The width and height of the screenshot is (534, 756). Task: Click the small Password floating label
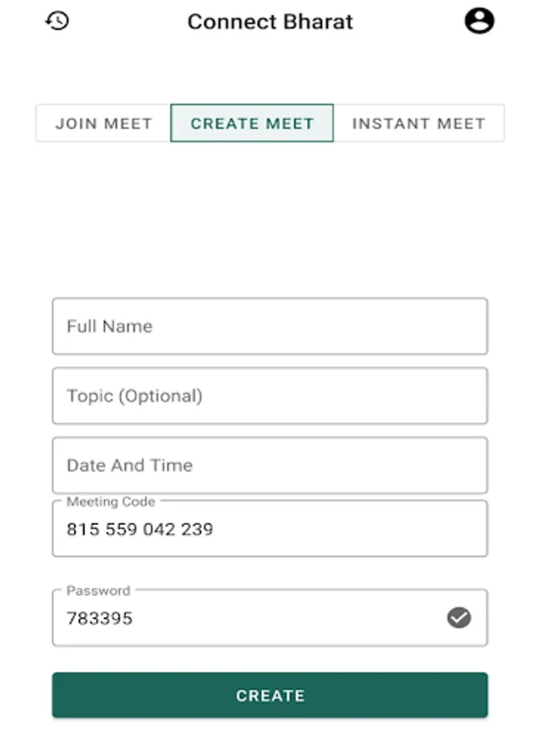tap(98, 591)
